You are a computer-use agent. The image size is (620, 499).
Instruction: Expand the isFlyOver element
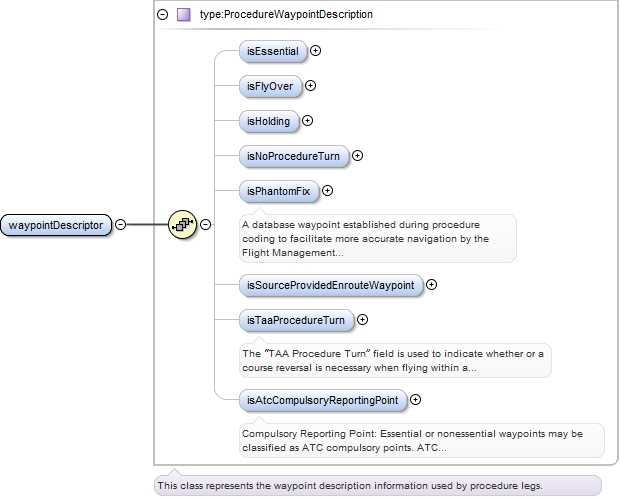pos(310,85)
